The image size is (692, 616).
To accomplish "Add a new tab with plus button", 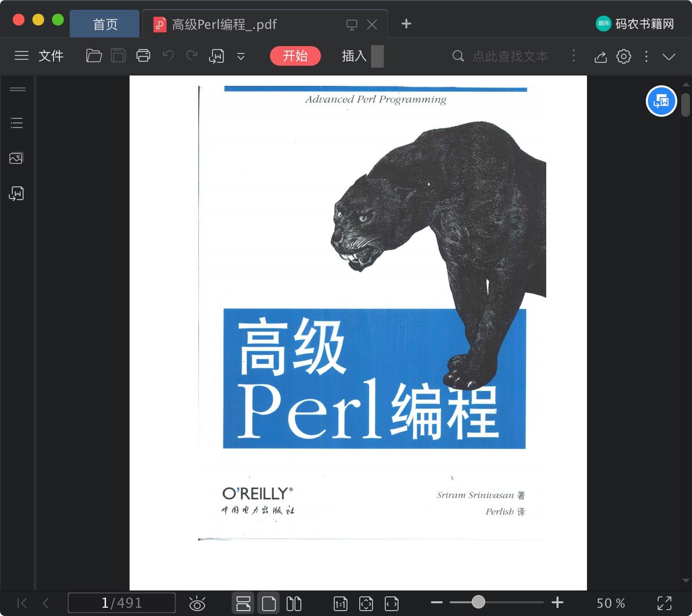I will pyautogui.click(x=406, y=24).
